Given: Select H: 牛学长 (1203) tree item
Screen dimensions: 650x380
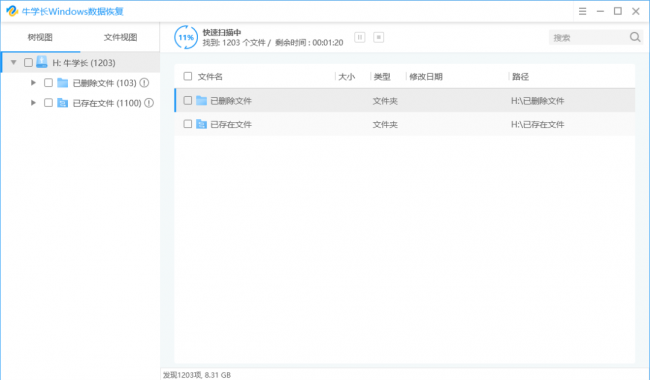Looking at the screenshot, I should (x=84, y=63).
